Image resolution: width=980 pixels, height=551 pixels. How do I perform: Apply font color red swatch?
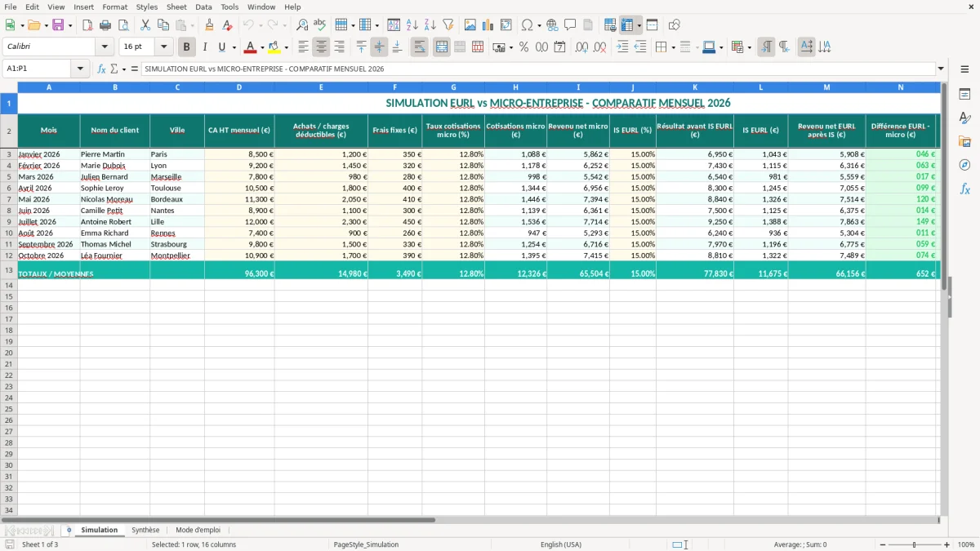tap(251, 47)
